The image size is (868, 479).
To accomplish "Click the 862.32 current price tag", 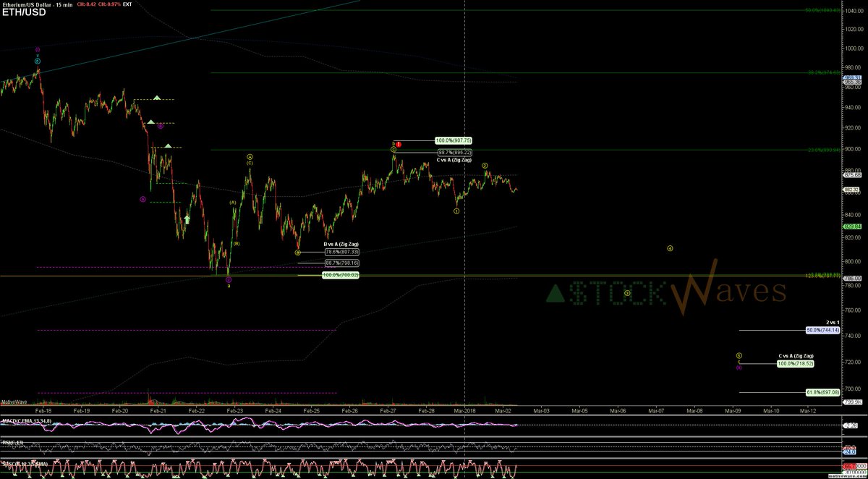I will coord(852,190).
